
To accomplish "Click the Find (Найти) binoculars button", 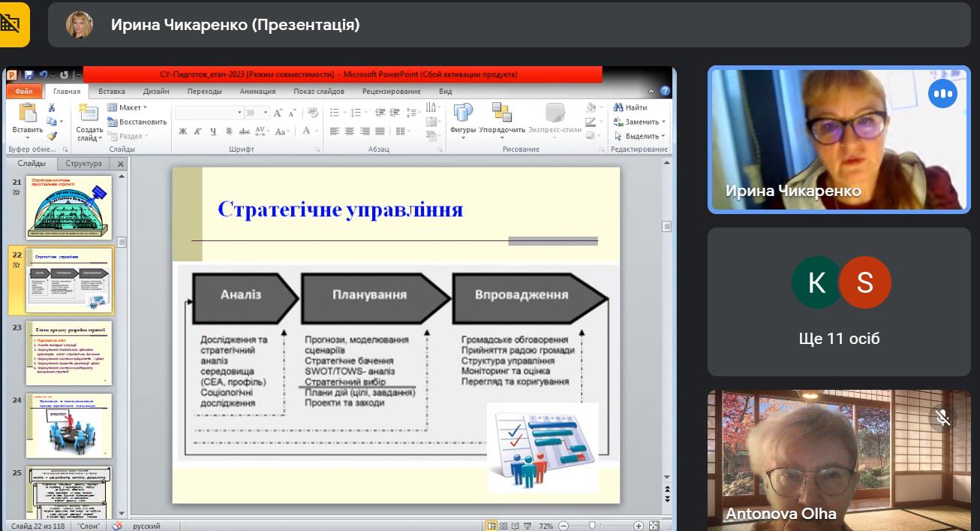I will (x=630, y=107).
